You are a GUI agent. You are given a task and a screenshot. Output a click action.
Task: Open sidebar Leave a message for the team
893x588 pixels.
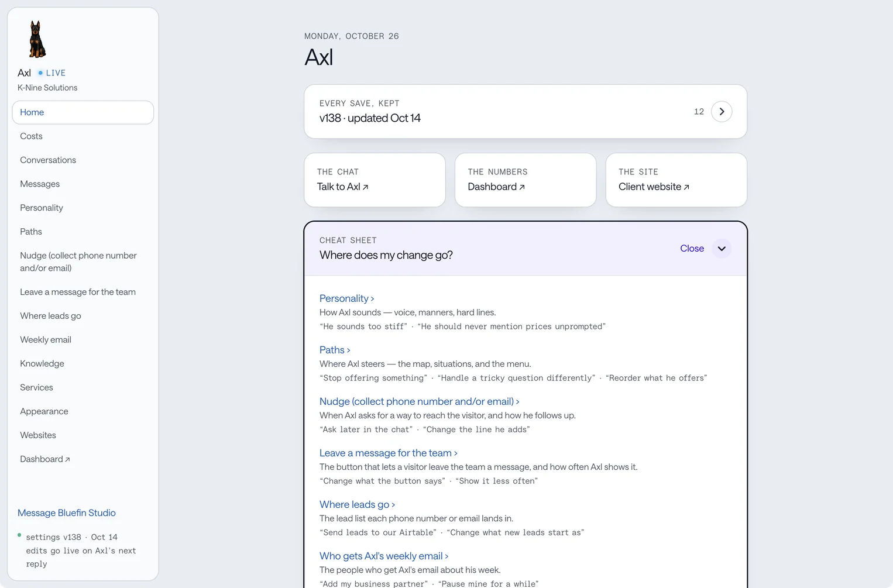[83, 292]
